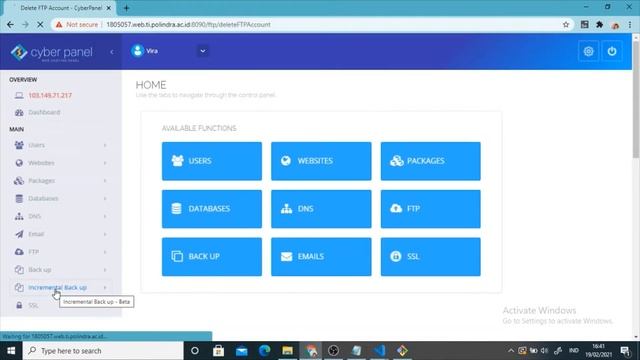Expand Back up submenu arrow
640x360 pixels.
[105, 269]
